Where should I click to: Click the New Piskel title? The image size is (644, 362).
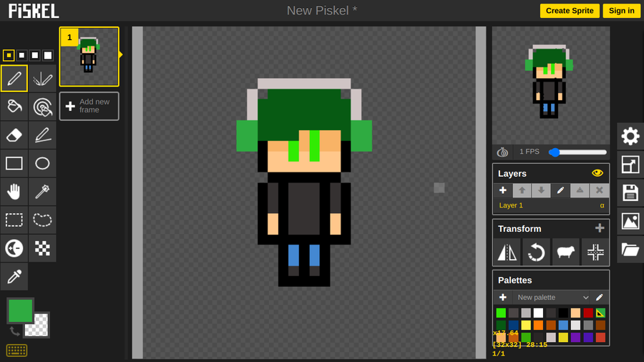point(322,11)
